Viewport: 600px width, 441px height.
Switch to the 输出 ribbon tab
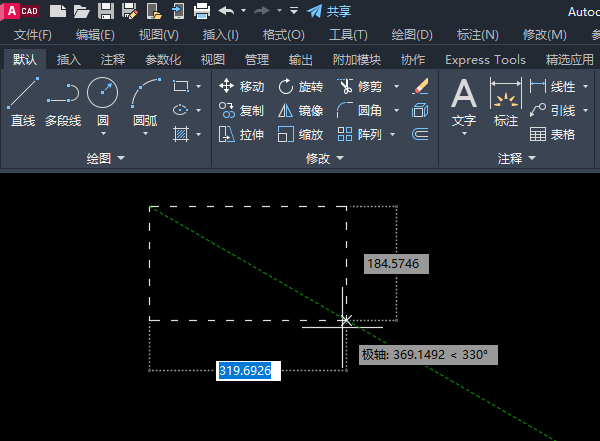click(x=301, y=59)
